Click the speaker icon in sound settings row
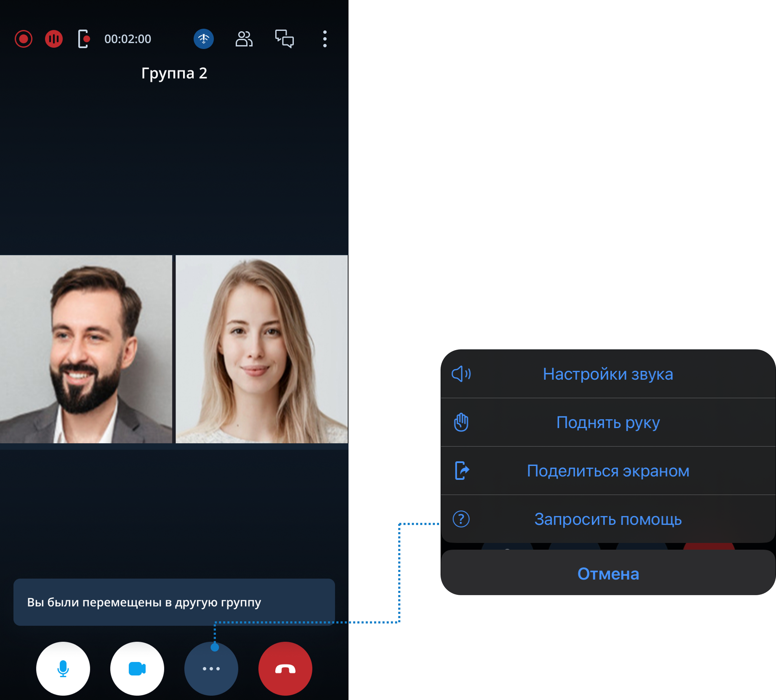This screenshot has height=700, width=776. (461, 374)
